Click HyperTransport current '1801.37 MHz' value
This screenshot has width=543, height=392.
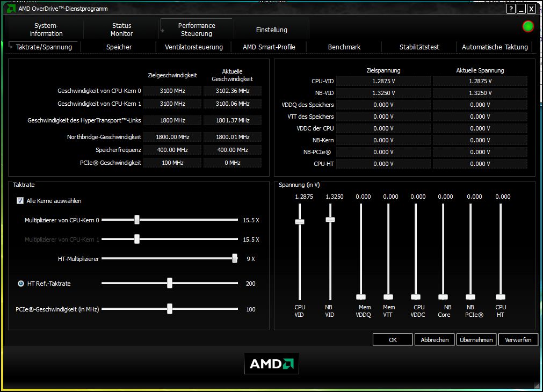coord(233,120)
